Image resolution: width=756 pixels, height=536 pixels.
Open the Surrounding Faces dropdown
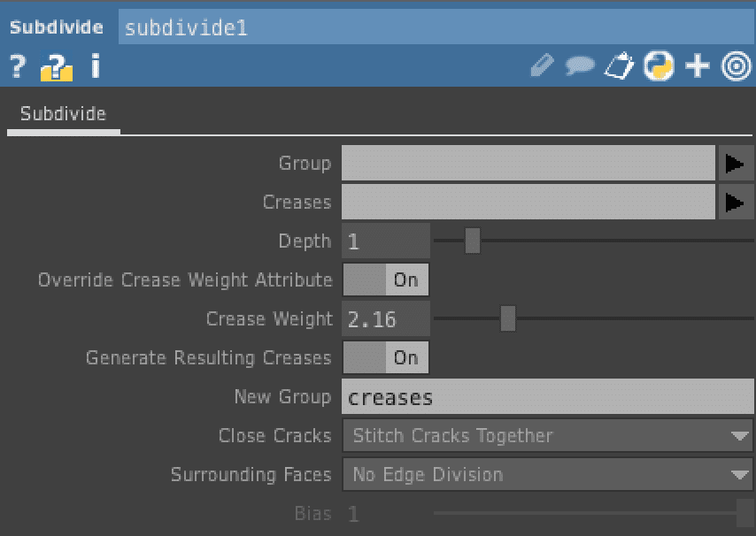click(547, 475)
